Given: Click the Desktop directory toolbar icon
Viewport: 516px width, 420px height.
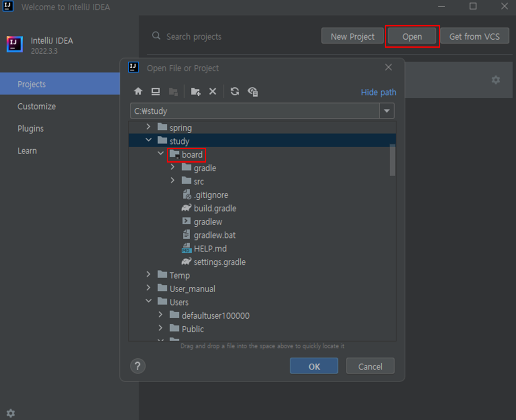Looking at the screenshot, I should click(155, 91).
